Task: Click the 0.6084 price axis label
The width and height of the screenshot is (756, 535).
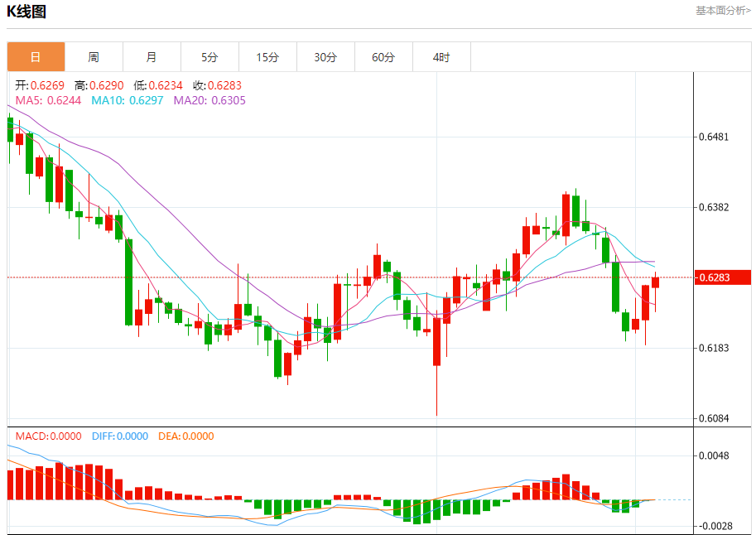Action: tap(714, 418)
